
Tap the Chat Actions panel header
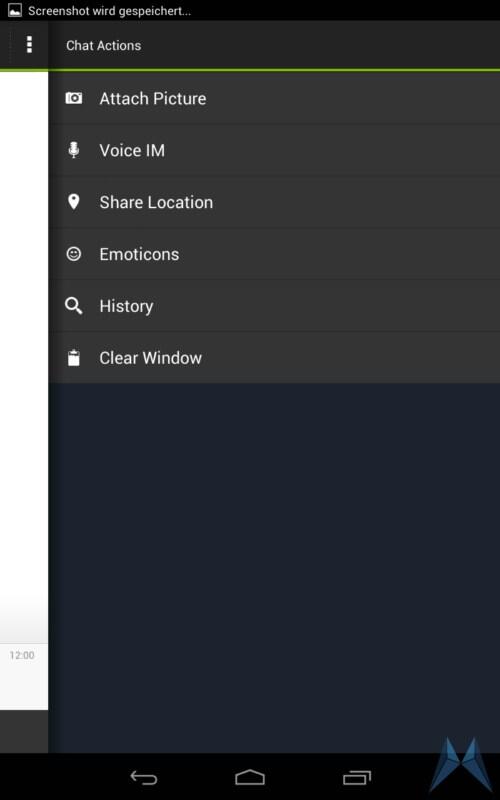point(104,45)
